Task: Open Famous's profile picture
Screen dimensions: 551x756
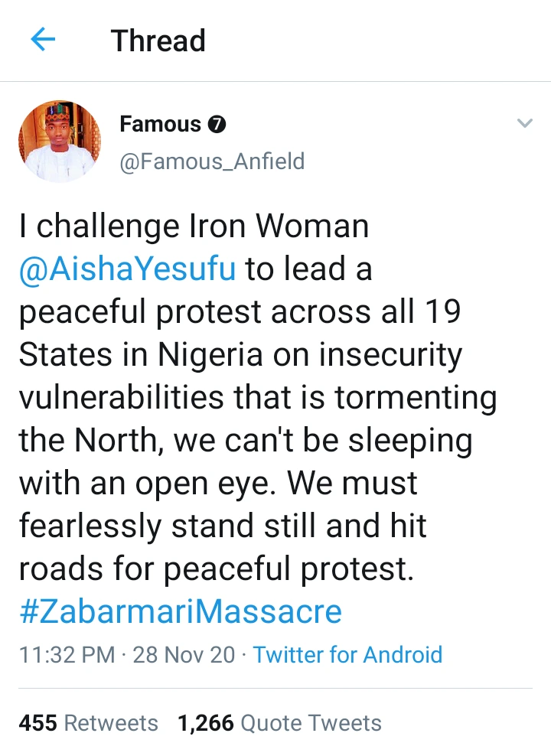Action: (59, 142)
